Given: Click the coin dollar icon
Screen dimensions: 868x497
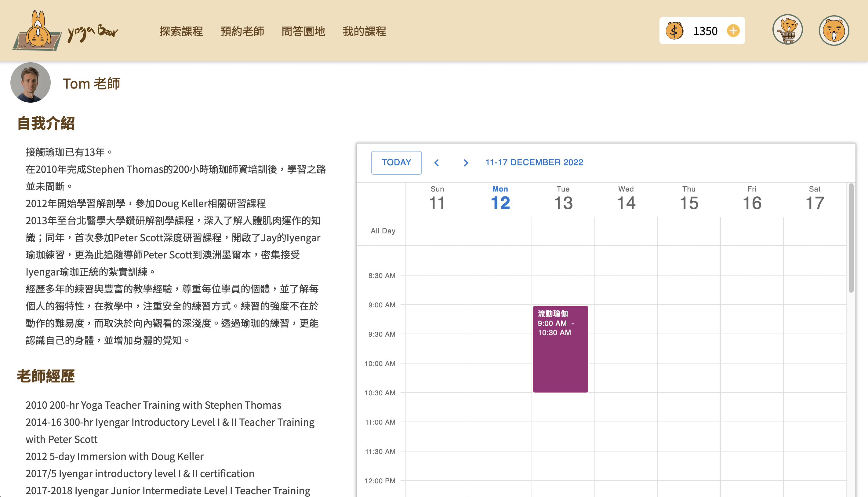Looking at the screenshot, I should tap(674, 31).
